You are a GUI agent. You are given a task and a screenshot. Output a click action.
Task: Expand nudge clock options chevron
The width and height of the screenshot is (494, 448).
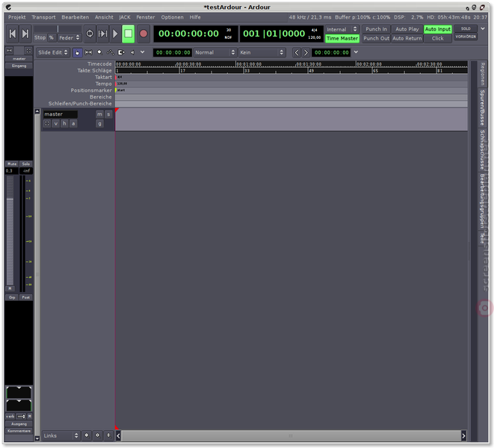(x=356, y=52)
